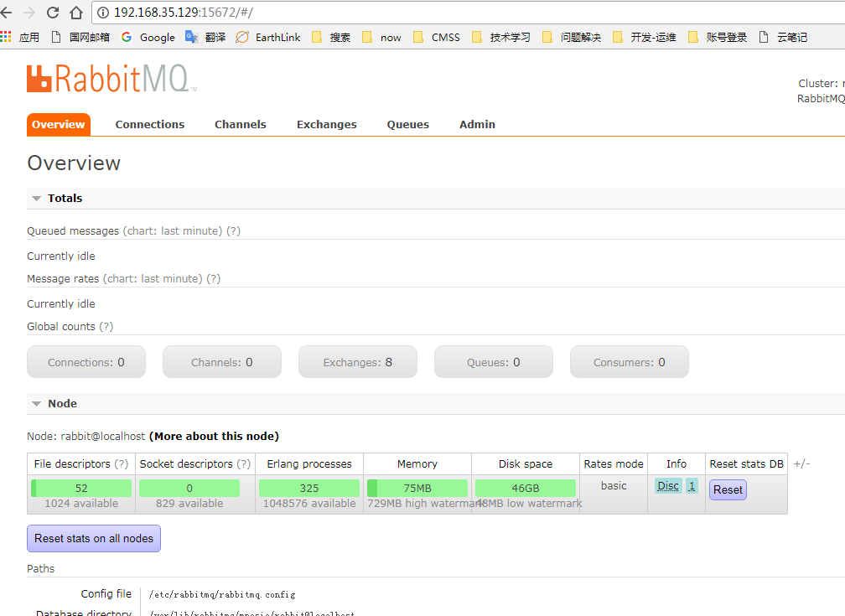Click the File descriptors 52 usage bar

point(81,489)
